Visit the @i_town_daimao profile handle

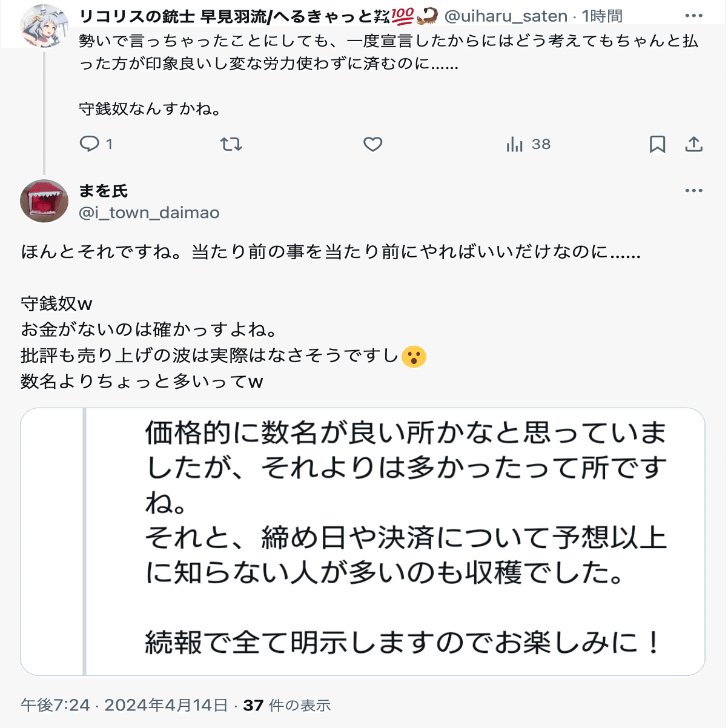(x=149, y=213)
